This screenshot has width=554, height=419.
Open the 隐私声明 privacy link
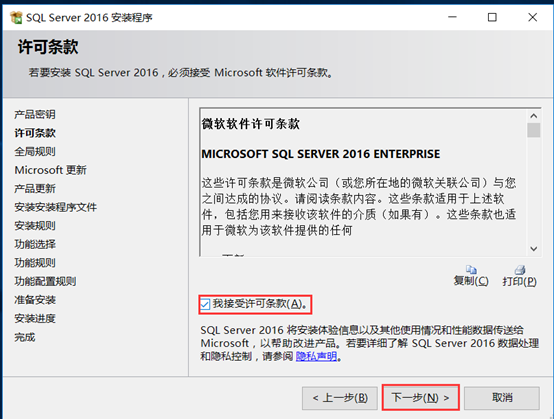point(316,356)
